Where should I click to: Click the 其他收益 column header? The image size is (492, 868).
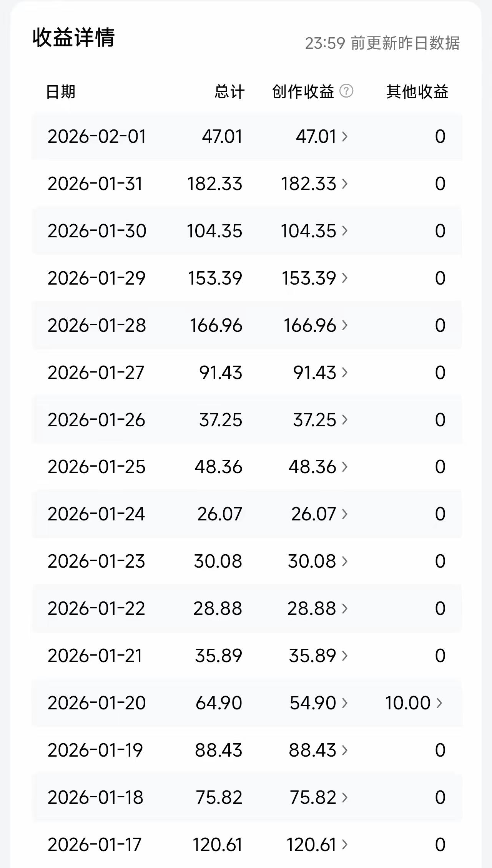[x=417, y=92]
